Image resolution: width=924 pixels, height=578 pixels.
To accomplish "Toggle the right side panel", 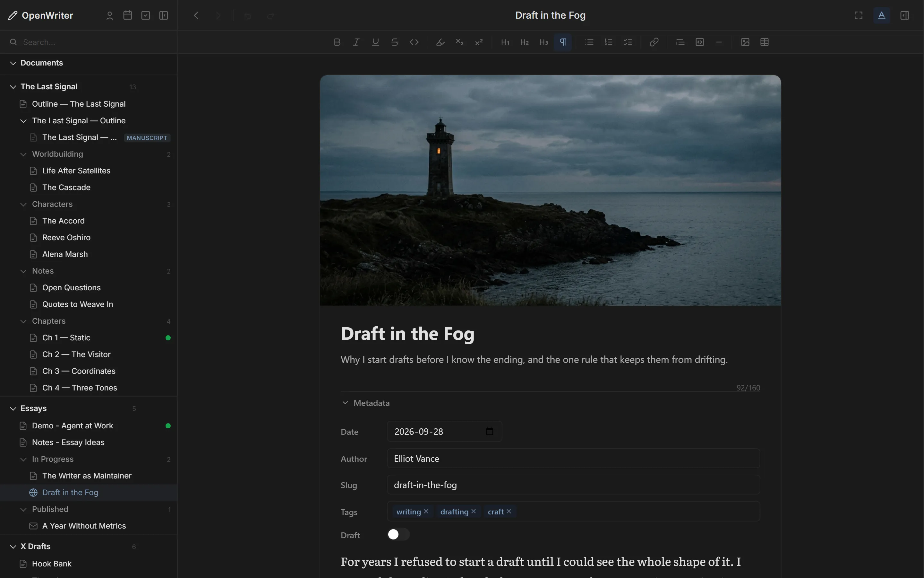I will (904, 15).
